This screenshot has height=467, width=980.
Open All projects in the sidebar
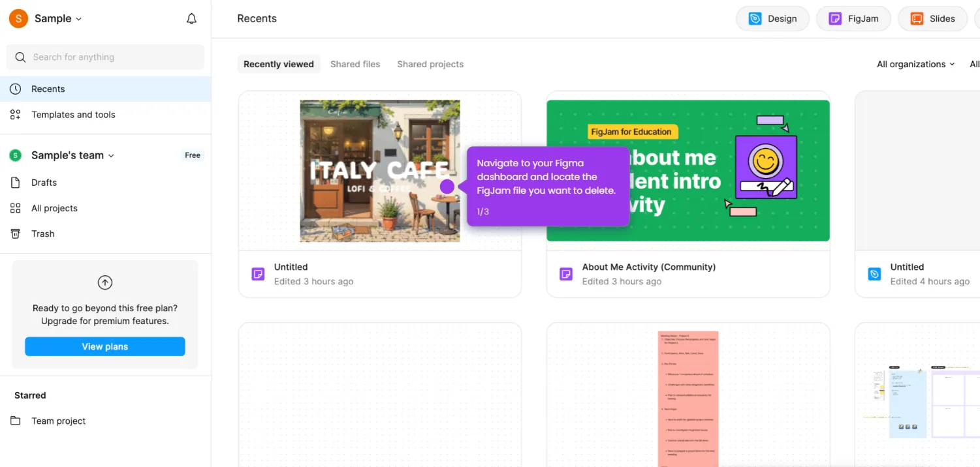click(105, 208)
